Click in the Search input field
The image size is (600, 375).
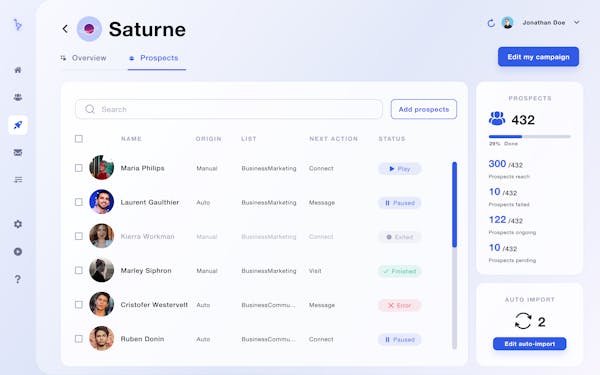229,109
